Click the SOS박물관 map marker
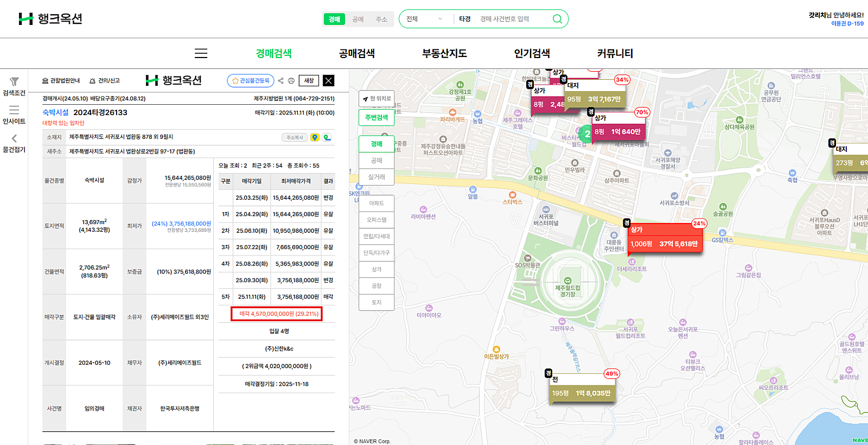The width and height of the screenshot is (868, 445). 527,258
